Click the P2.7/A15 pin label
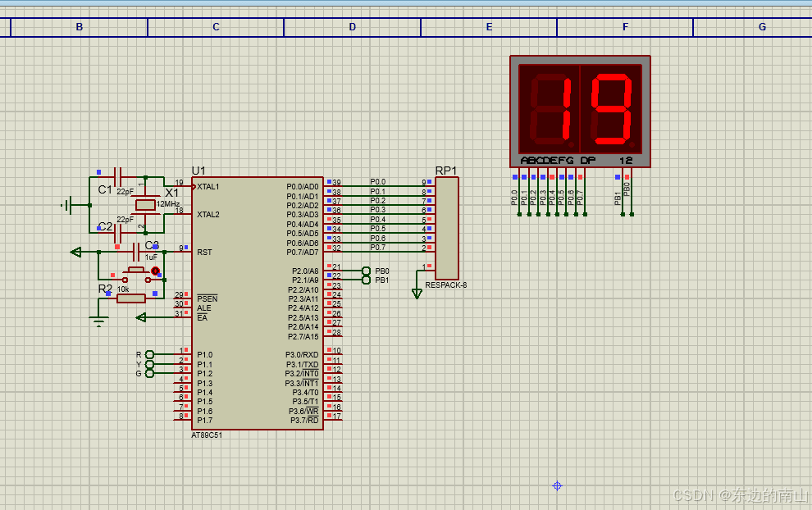812x510 pixels. tap(303, 336)
